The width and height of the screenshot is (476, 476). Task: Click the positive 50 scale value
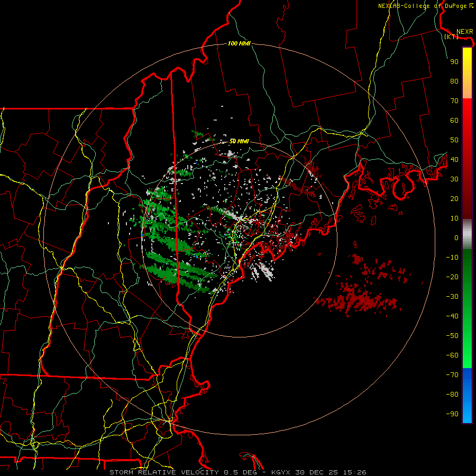(x=454, y=140)
